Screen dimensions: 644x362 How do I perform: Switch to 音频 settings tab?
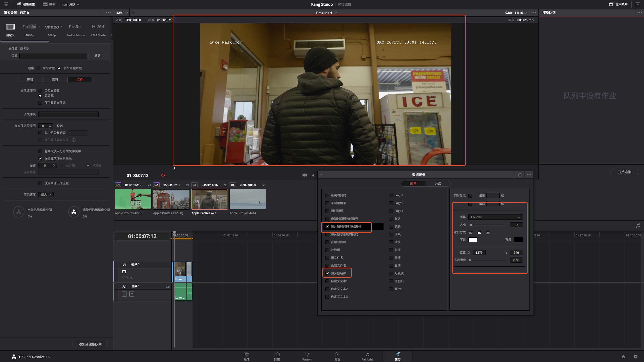55,80
